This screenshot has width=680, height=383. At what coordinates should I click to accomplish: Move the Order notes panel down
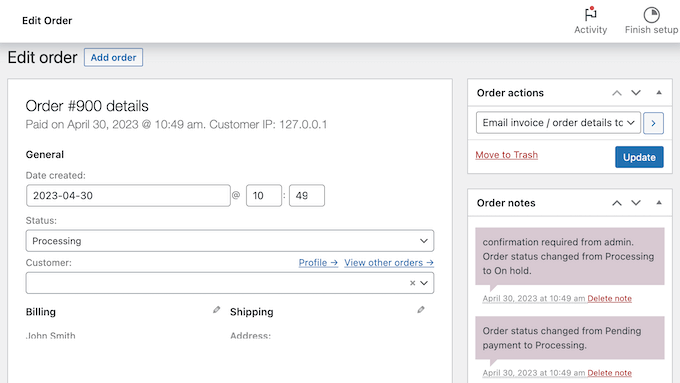(x=636, y=203)
